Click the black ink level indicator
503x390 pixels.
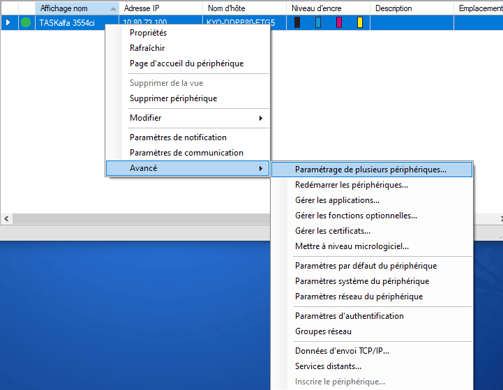[297, 22]
